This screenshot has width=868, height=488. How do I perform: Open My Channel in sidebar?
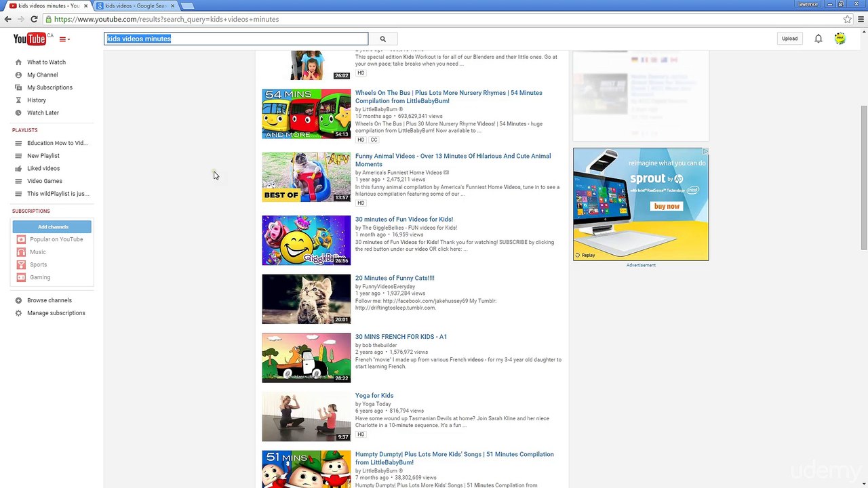point(42,75)
